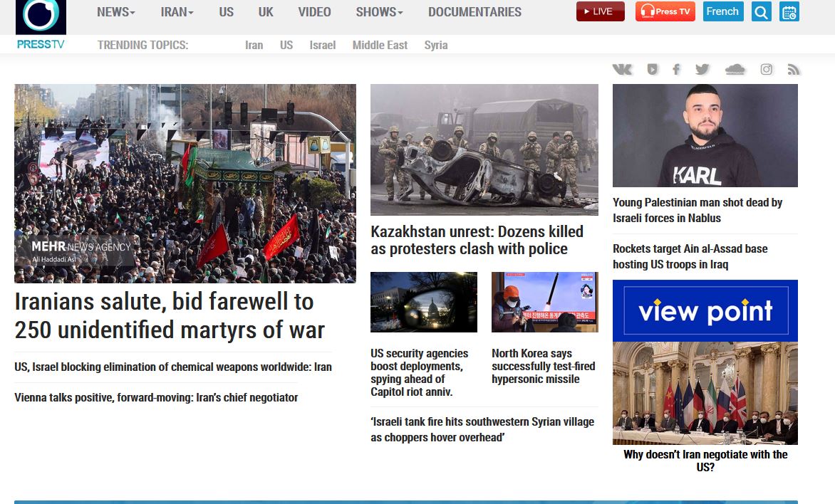
Task: Select trending topic Syria
Action: (x=436, y=46)
